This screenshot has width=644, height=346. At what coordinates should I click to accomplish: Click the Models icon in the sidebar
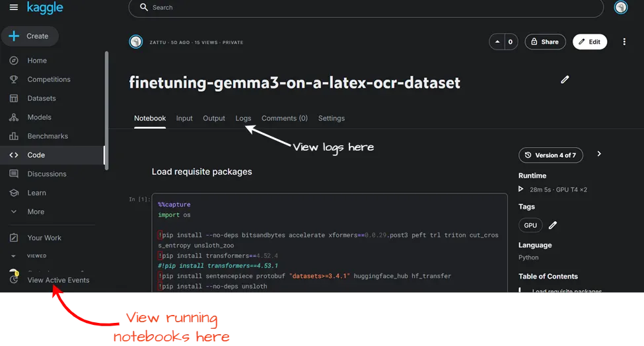(14, 118)
